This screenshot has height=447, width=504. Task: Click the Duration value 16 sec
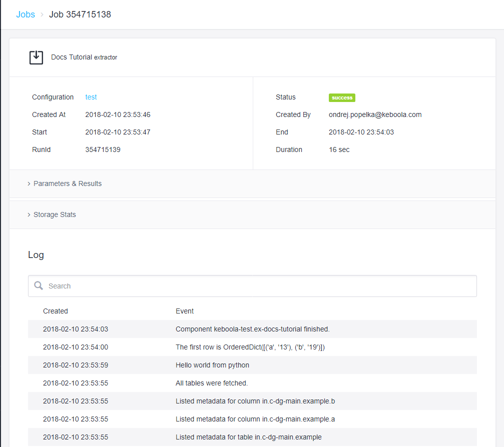click(339, 149)
